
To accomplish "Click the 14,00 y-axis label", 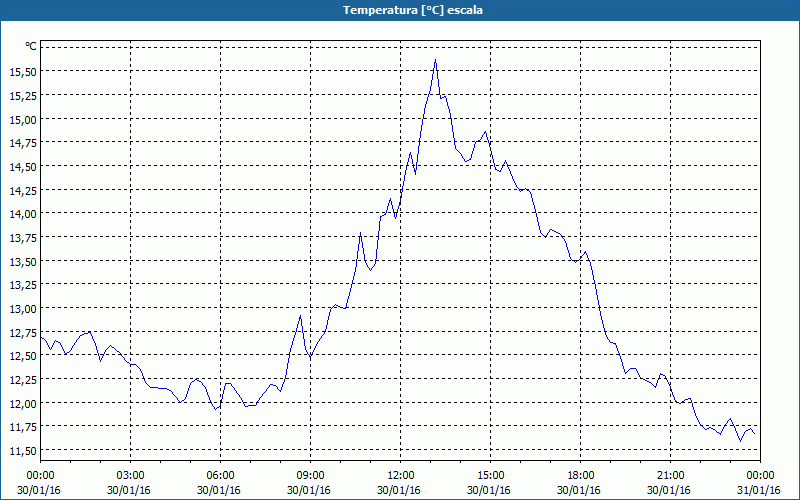I will pos(23,214).
